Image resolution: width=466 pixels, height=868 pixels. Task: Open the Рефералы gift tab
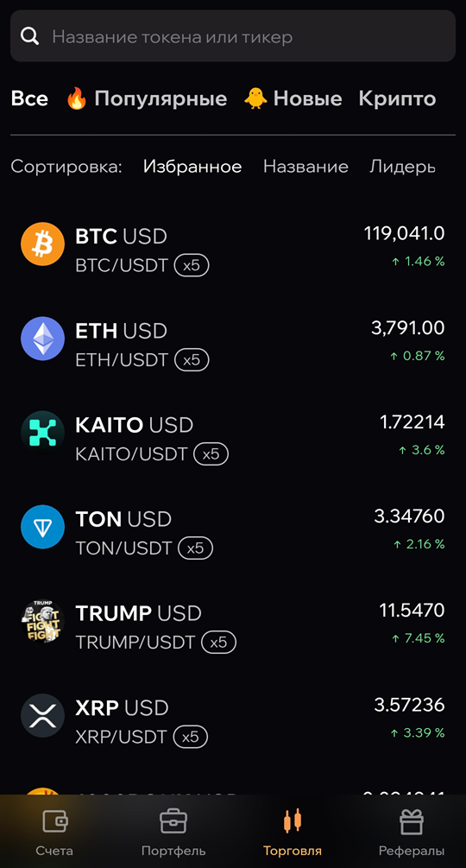[x=412, y=833]
